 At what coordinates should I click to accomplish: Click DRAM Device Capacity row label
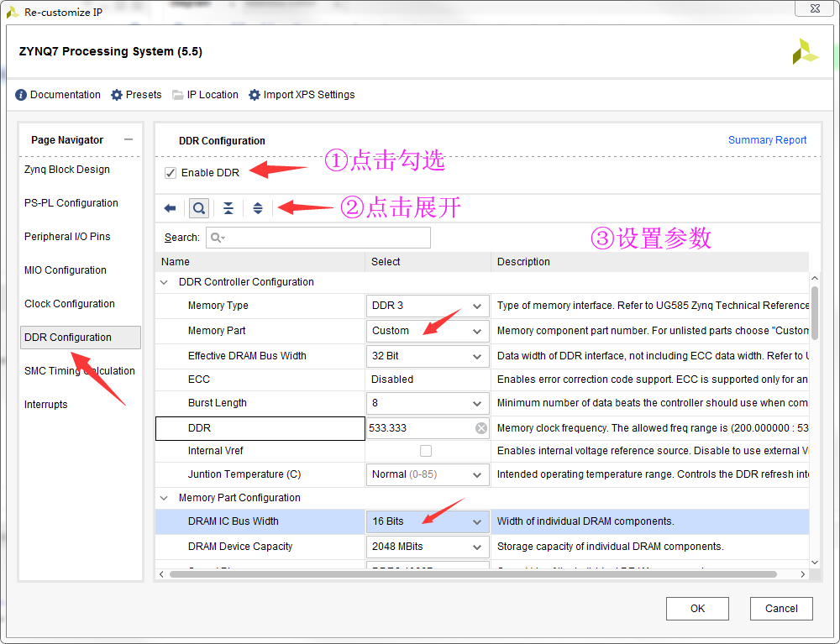tap(240, 547)
